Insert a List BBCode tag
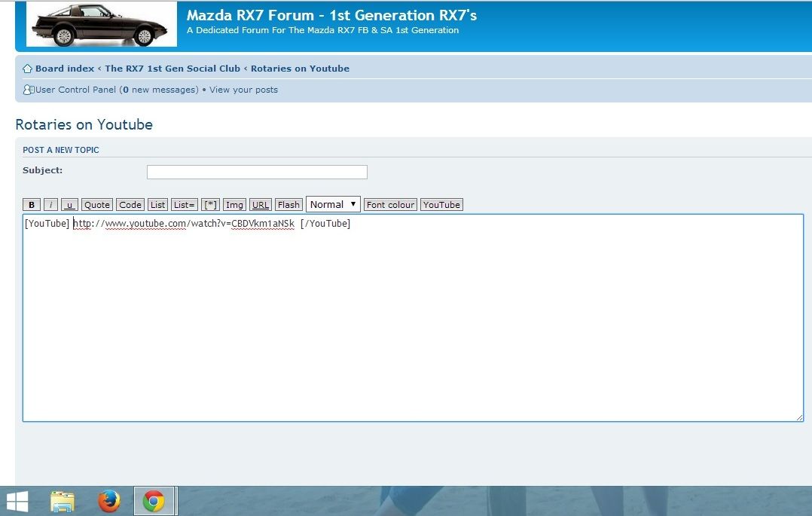 pos(157,205)
